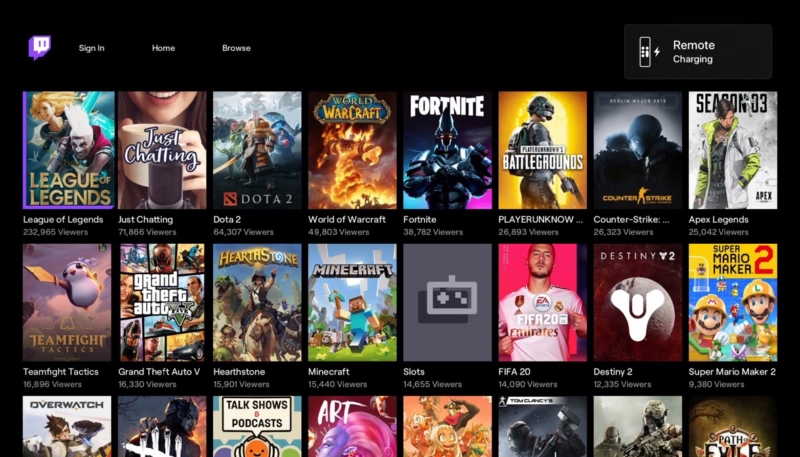The image size is (800, 457).
Task: Open PLAYERUNKNOWN'S BATTLEGROUNDS cover
Action: point(542,150)
